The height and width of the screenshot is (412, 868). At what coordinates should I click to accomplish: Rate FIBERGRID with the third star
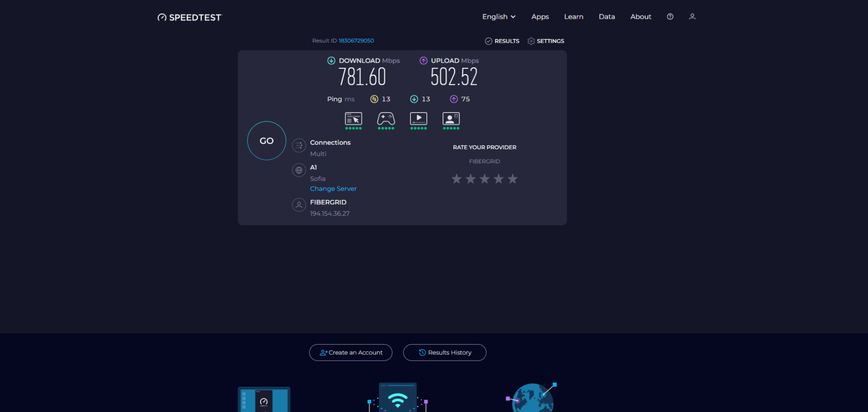pyautogui.click(x=484, y=179)
